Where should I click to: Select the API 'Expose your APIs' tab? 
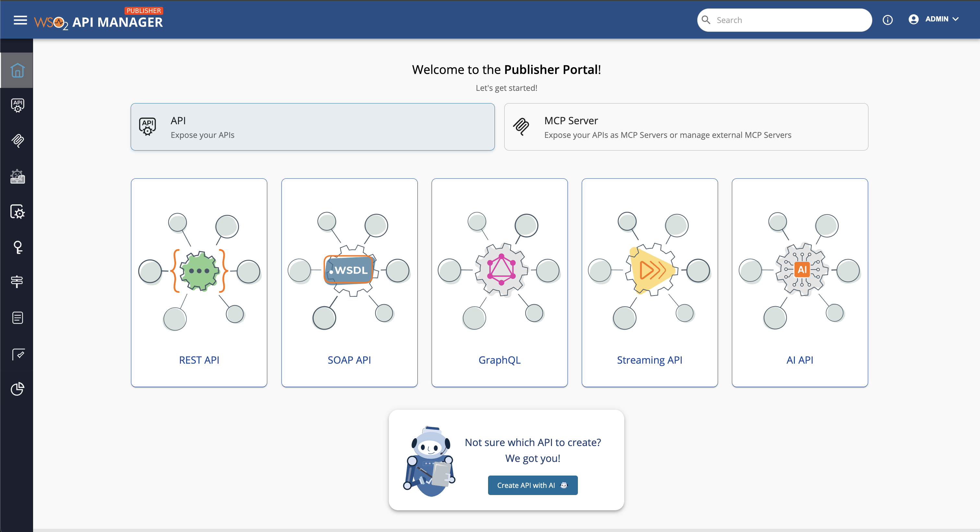312,127
